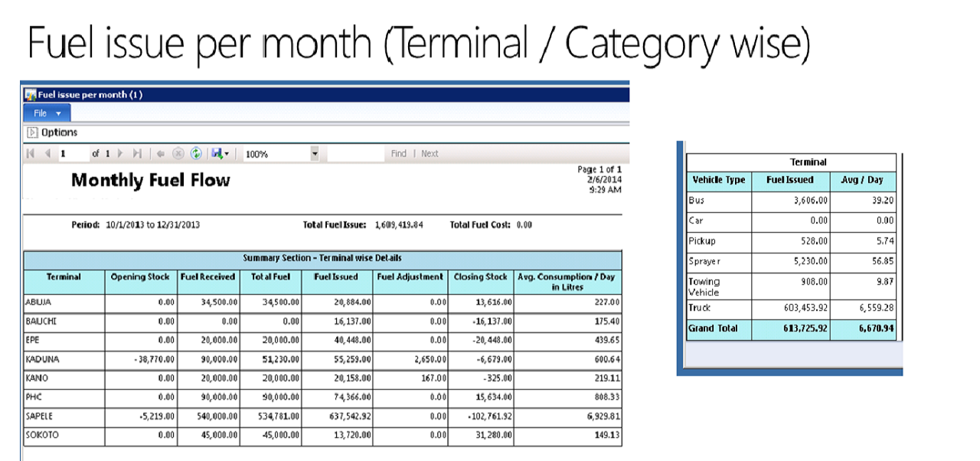Click the current page number field

[x=71, y=154]
